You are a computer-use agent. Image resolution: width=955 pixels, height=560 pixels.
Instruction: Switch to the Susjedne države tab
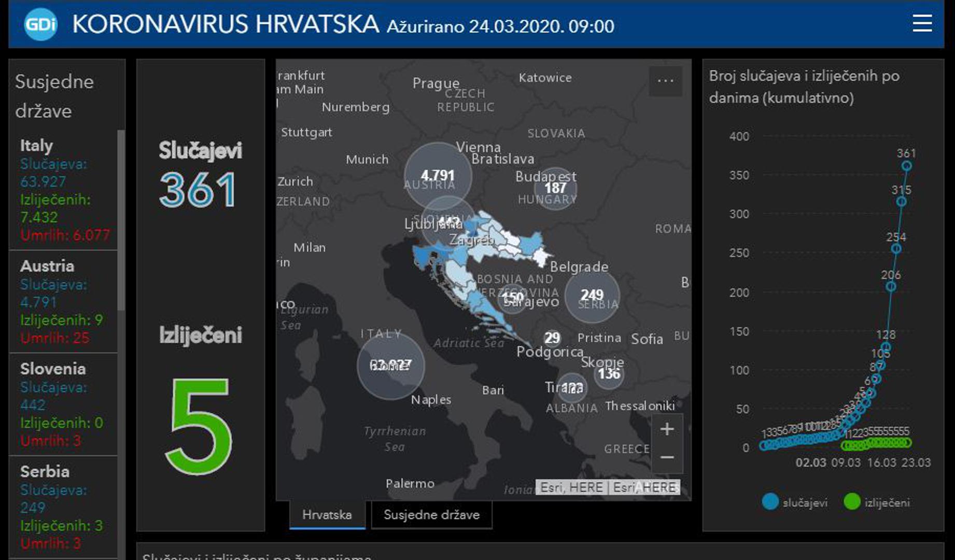431,514
